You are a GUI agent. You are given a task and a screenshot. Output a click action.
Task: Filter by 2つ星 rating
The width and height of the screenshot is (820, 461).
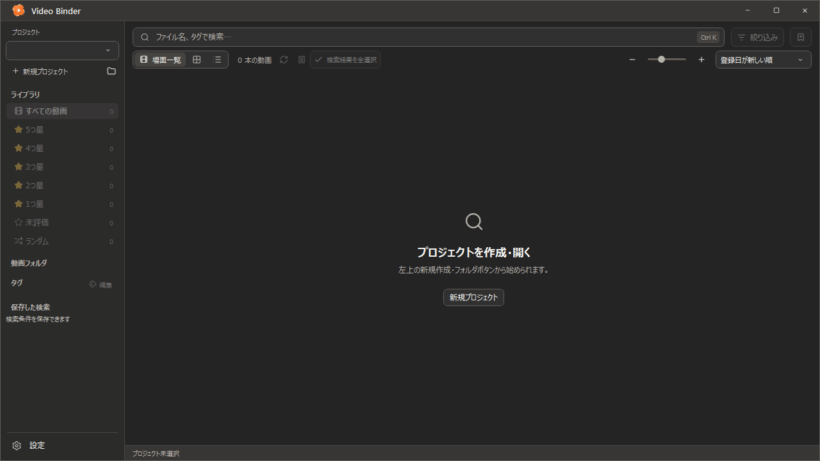[62, 186]
